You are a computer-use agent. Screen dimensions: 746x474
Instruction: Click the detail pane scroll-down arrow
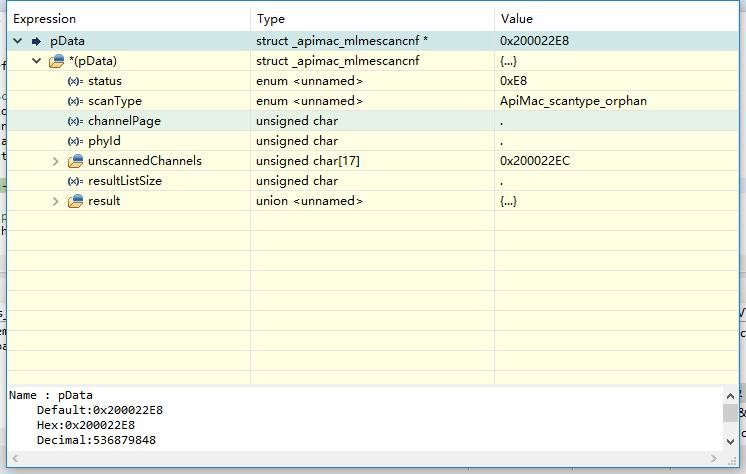(730, 442)
